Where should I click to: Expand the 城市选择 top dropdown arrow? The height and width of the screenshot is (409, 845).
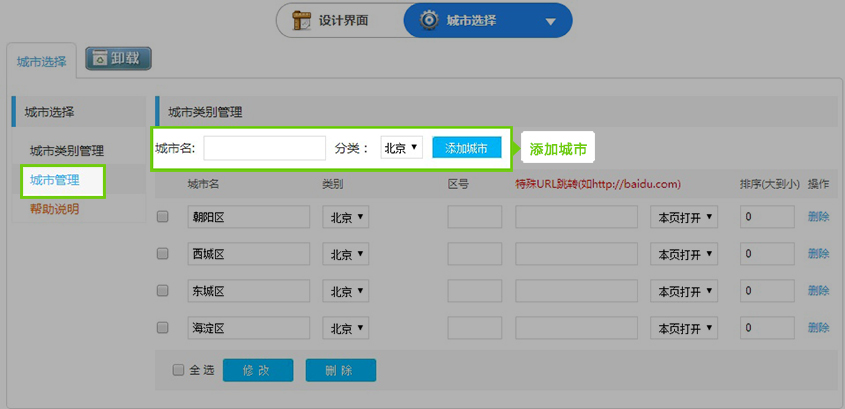pyautogui.click(x=551, y=21)
